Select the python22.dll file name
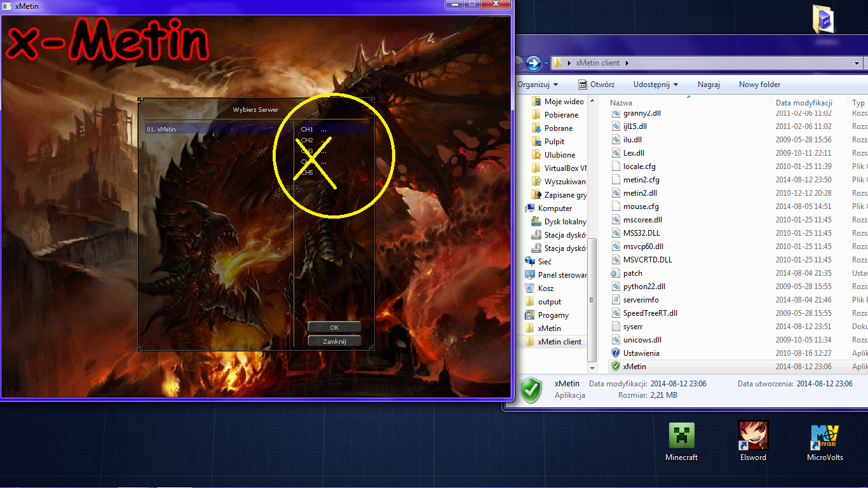 coord(644,287)
